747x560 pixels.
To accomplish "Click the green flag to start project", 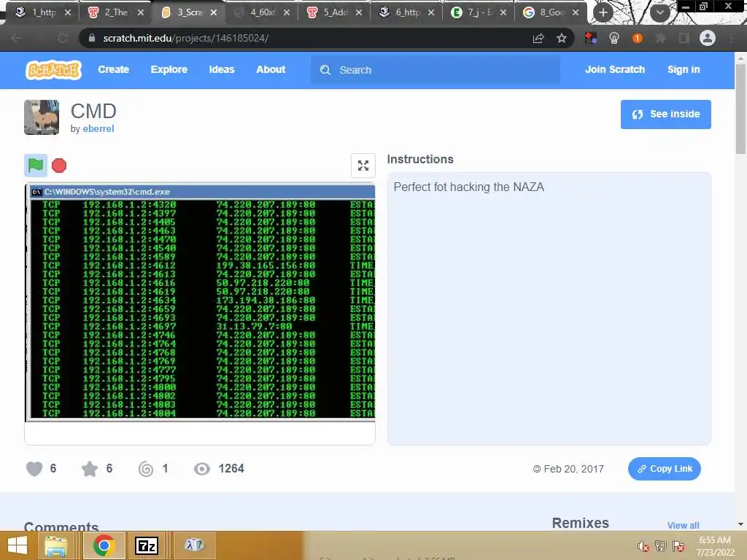I will tap(36, 166).
